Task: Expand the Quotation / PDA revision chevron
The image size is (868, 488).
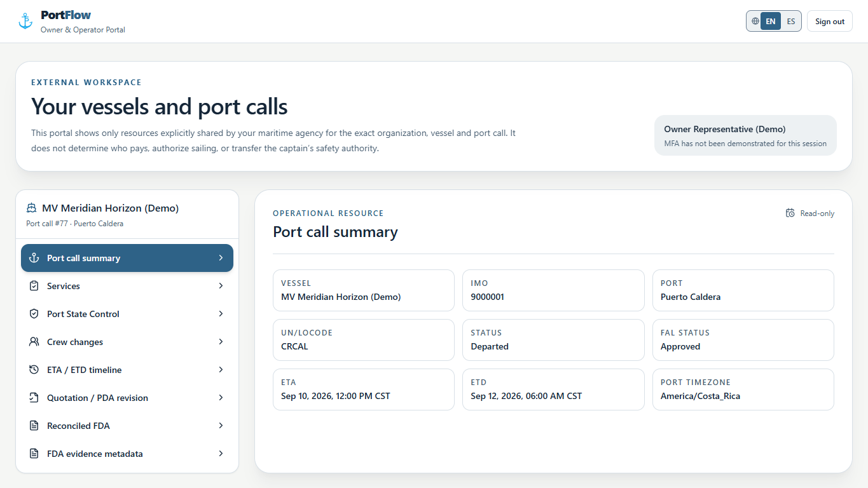Action: pyautogui.click(x=221, y=398)
